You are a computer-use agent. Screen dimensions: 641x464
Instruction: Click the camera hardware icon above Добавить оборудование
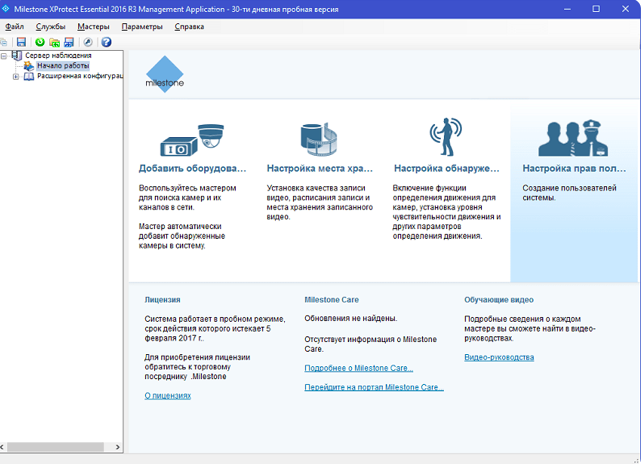tap(192, 140)
